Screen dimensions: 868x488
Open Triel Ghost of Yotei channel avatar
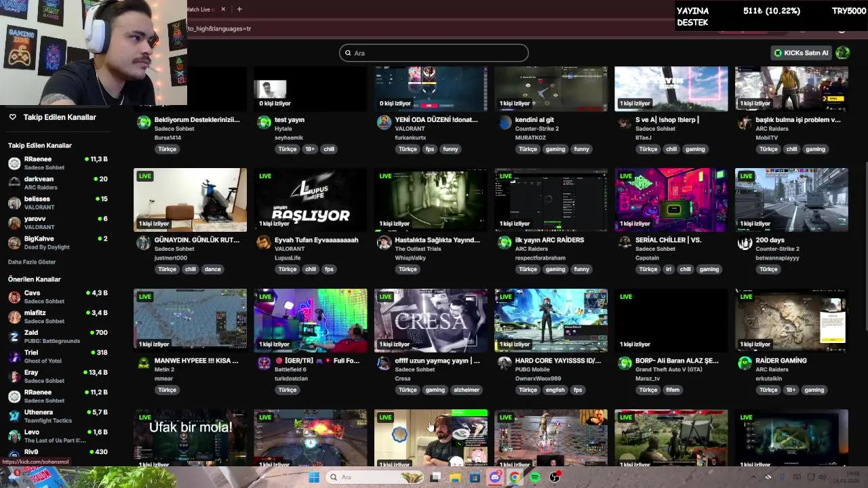tap(14, 357)
